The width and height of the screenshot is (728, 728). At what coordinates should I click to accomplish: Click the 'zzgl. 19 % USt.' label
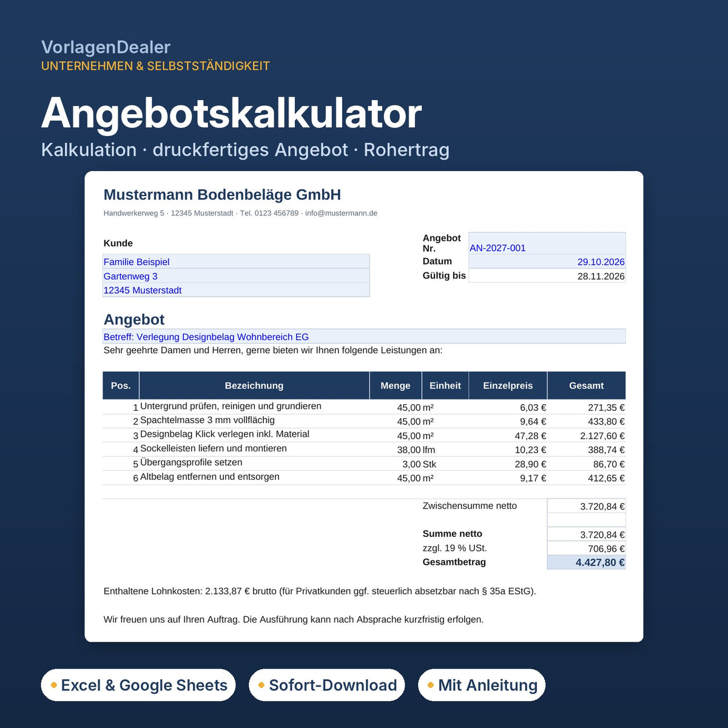click(454, 548)
